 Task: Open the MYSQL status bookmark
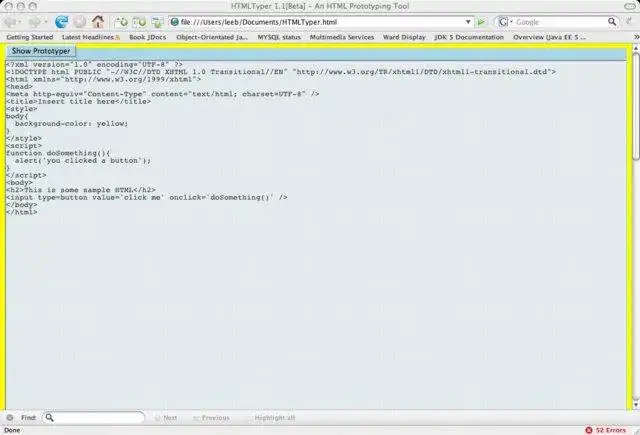[x=279, y=37]
